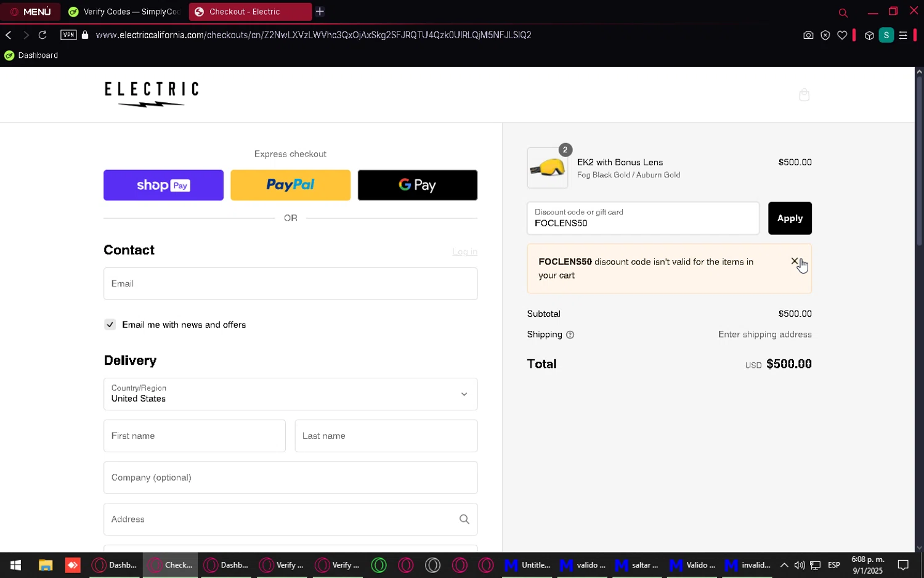Pay with Google Pay
Screen dimensions: 924x578
[418, 185]
